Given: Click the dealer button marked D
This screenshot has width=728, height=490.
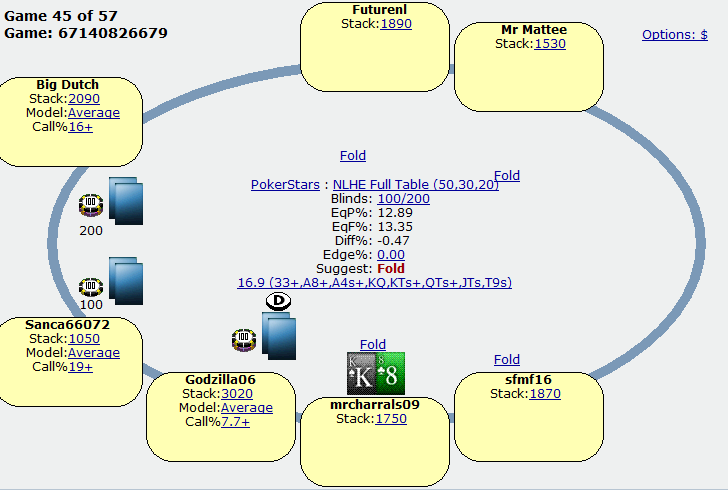Looking at the screenshot, I should [279, 301].
